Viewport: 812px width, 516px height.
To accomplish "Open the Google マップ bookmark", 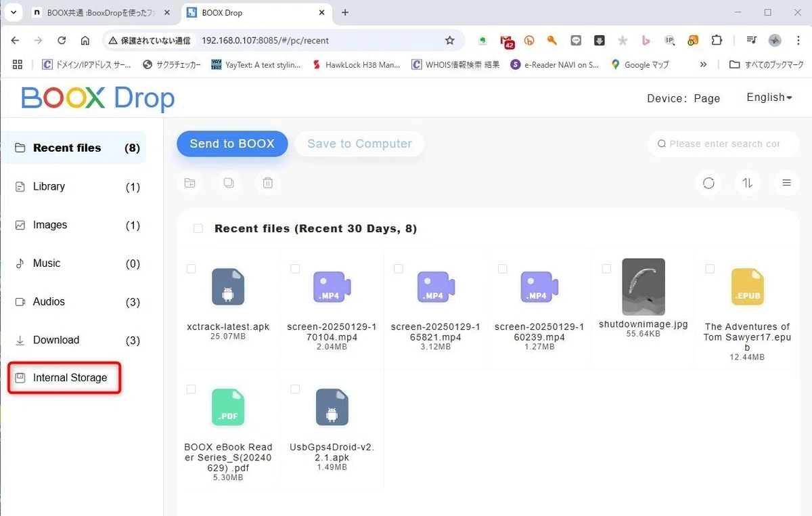I will (639, 64).
